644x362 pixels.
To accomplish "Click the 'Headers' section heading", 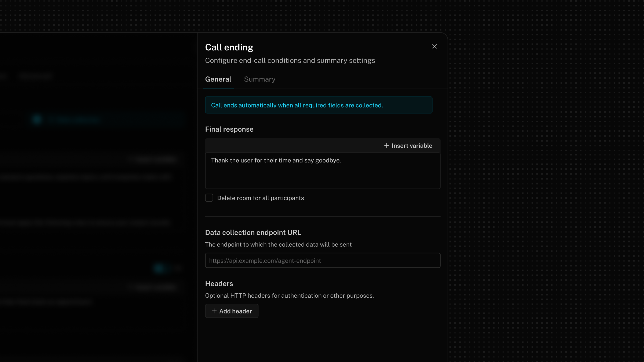I will pos(219,284).
